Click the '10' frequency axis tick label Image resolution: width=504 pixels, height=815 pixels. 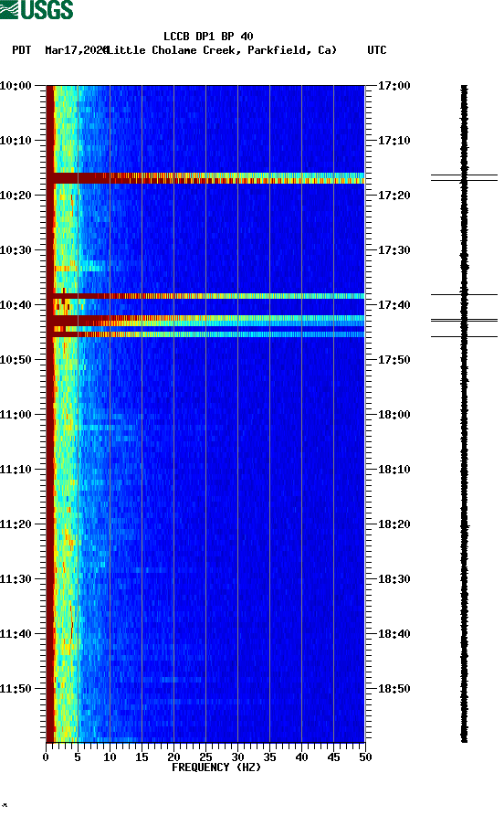[110, 757]
